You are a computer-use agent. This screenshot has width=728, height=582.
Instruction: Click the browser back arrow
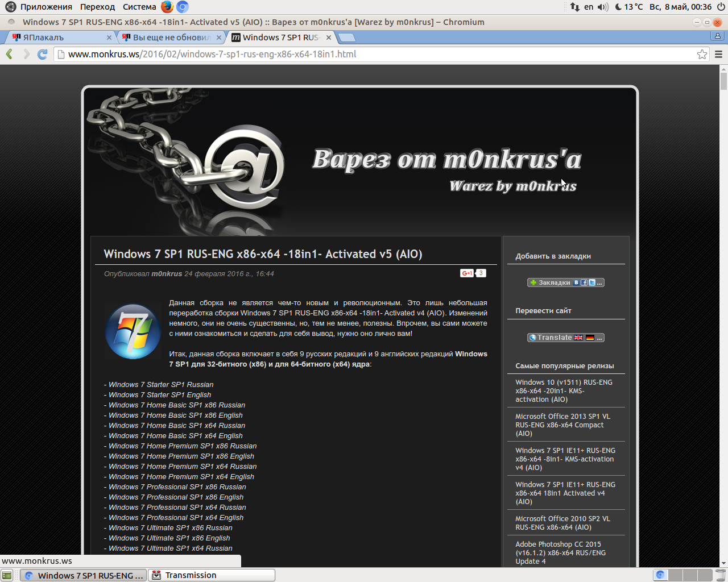pyautogui.click(x=9, y=54)
